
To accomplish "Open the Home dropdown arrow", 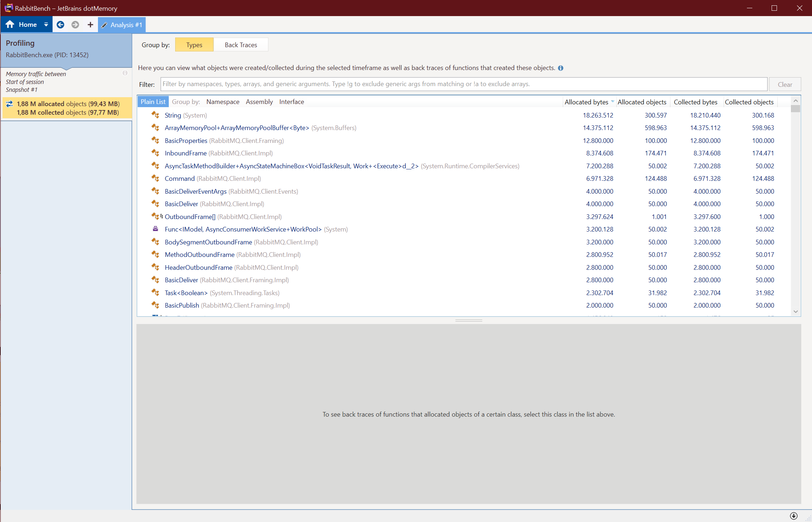I will tap(46, 25).
